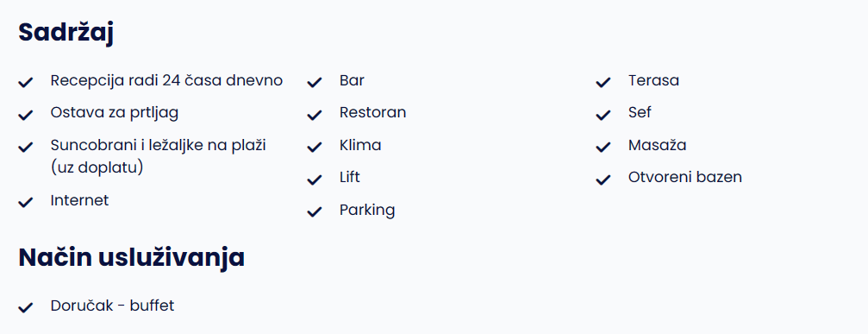Screen dimensions: 868x334
Task: Click the Parking amenity label
Action: (367, 211)
